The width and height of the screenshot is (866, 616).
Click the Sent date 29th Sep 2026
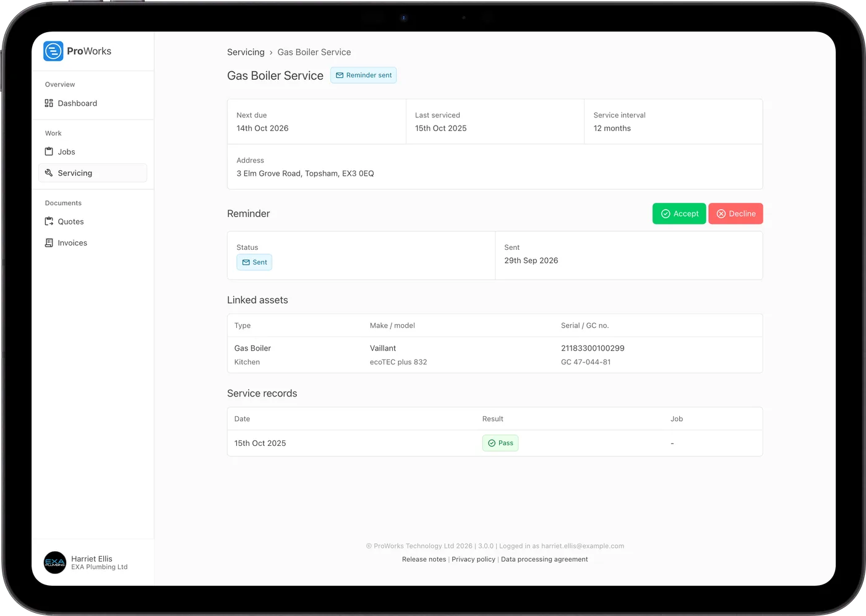(x=531, y=261)
